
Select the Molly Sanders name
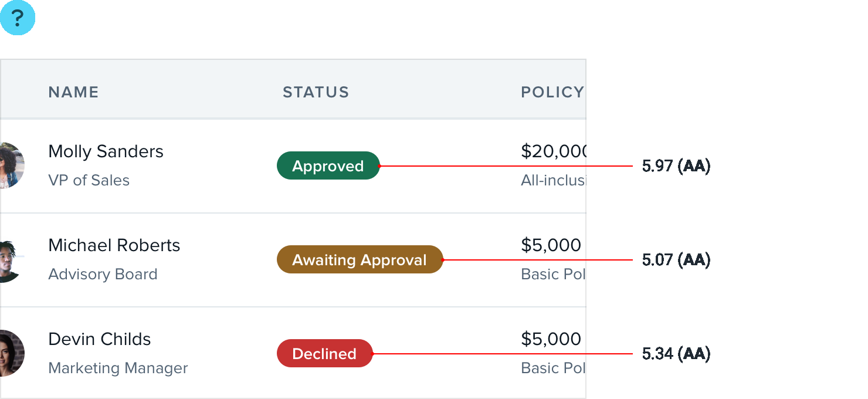(x=106, y=151)
